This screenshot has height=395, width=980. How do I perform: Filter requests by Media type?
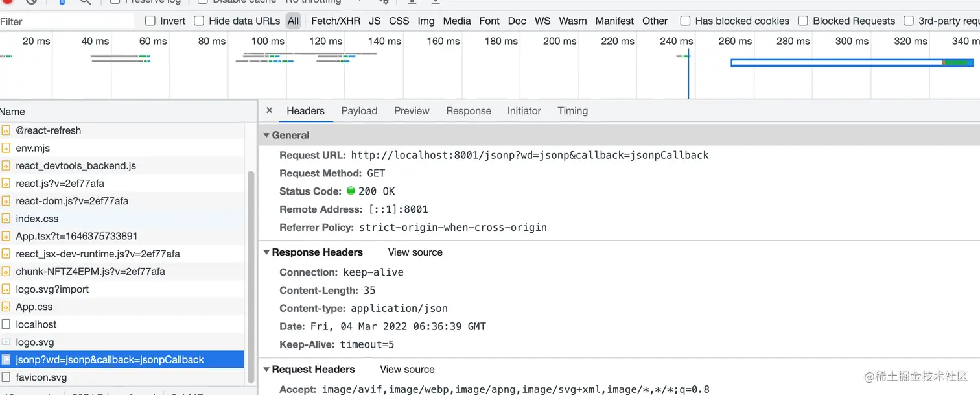tap(457, 21)
